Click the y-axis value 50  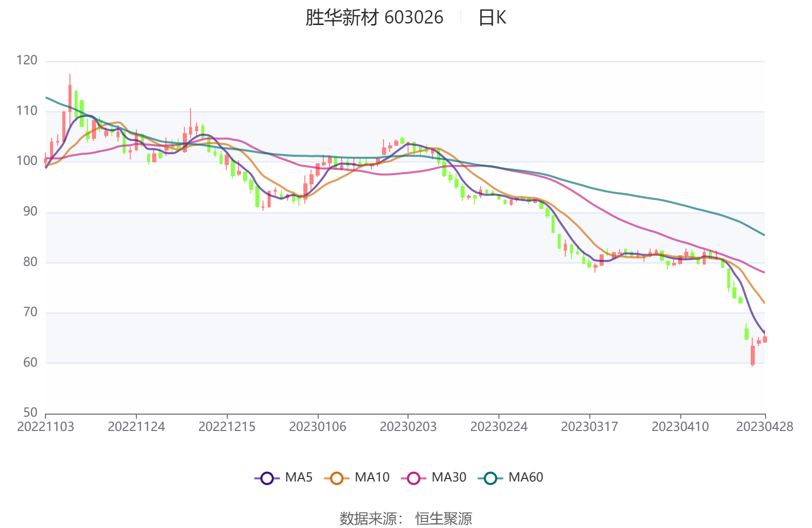point(30,413)
